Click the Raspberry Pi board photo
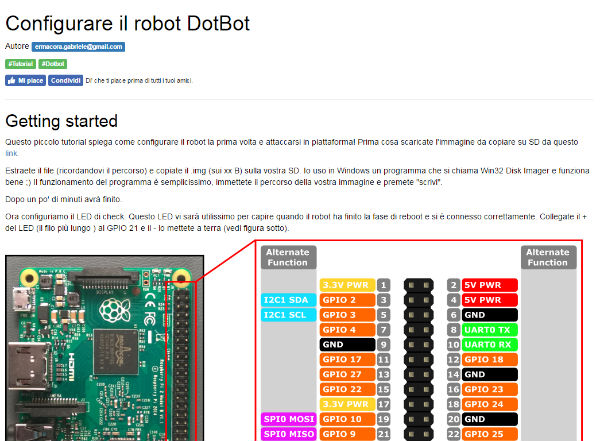The height and width of the screenshot is (441, 600). pyautogui.click(x=104, y=348)
